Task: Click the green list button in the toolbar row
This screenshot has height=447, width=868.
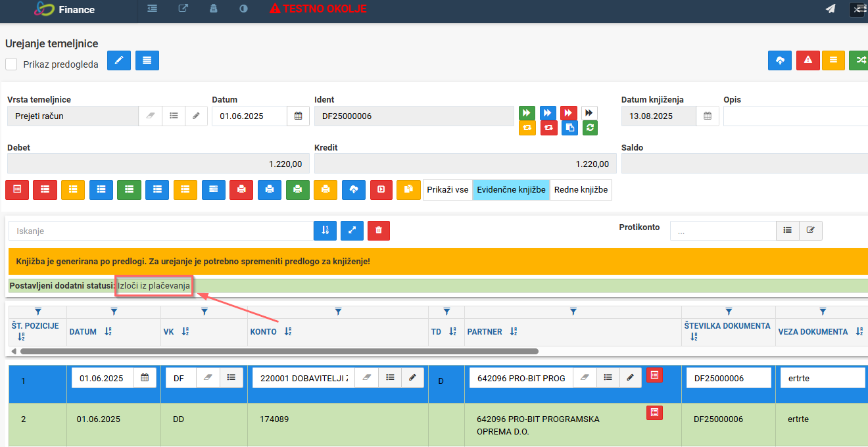Action: [129, 189]
